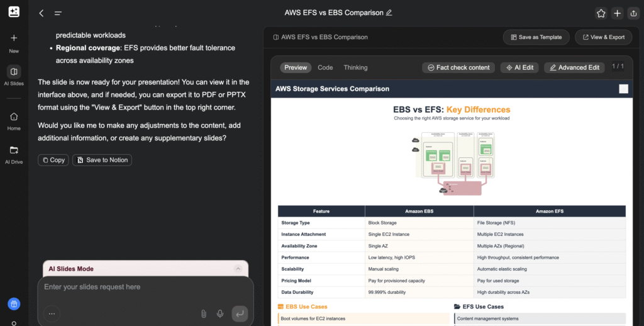
Task: Open AI Slides in the sidebar
Action: [x=14, y=76]
